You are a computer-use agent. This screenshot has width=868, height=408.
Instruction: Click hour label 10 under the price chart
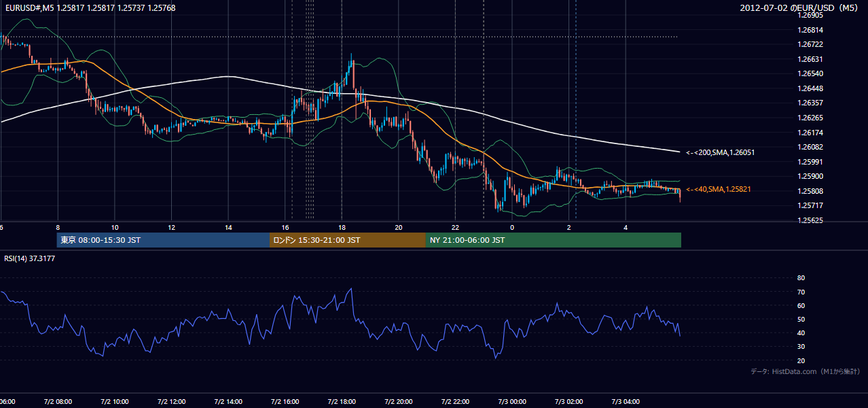pyautogui.click(x=115, y=228)
